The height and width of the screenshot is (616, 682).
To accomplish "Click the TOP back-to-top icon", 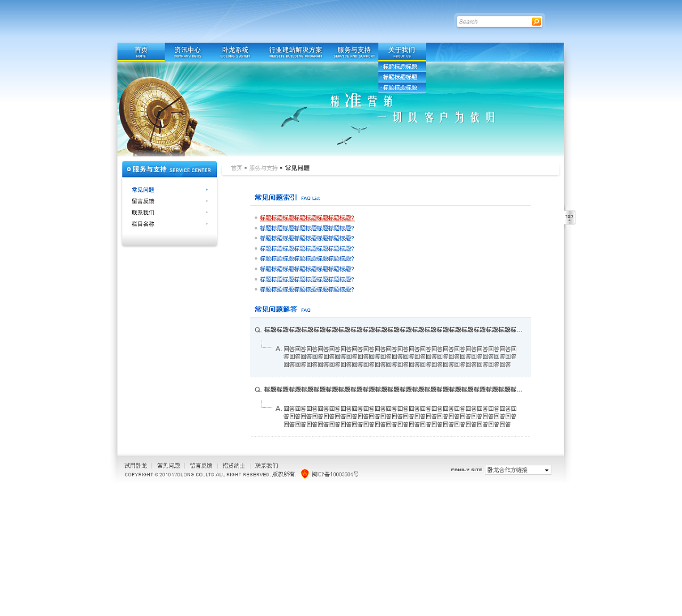I will click(x=570, y=217).
